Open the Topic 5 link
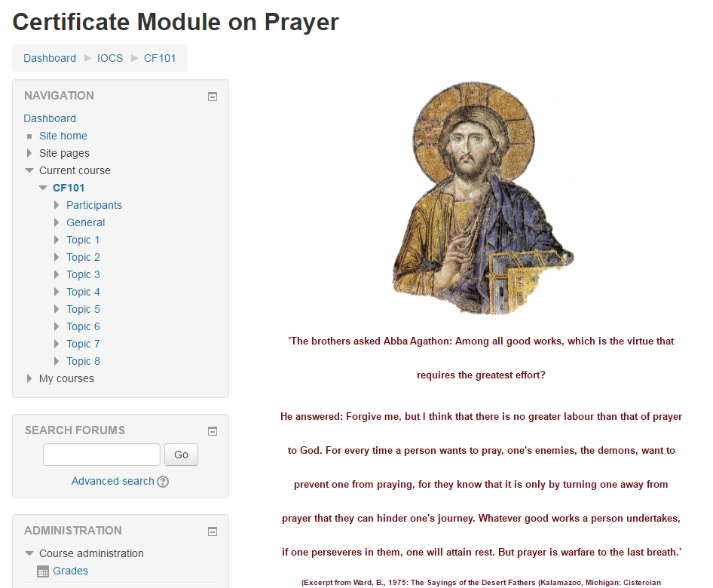713x588 pixels. [83, 309]
